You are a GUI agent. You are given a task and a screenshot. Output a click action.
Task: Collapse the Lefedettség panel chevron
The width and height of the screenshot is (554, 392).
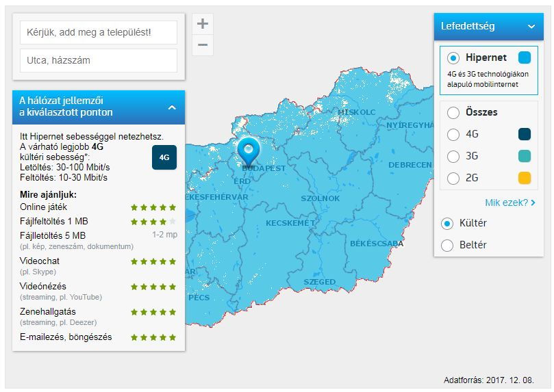click(531, 27)
